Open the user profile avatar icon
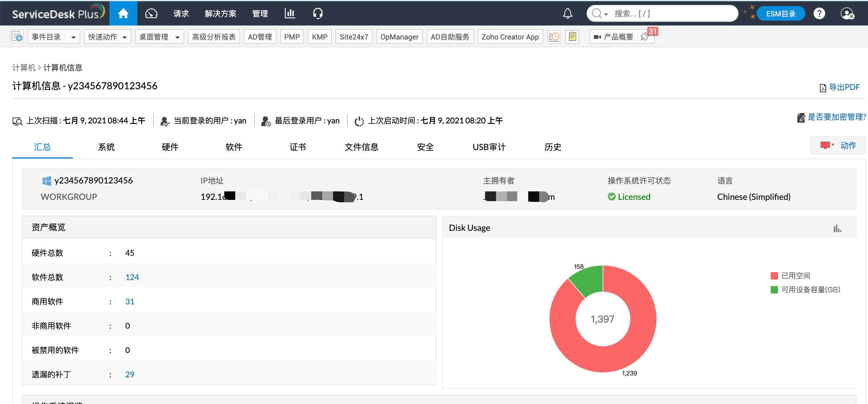 click(846, 13)
